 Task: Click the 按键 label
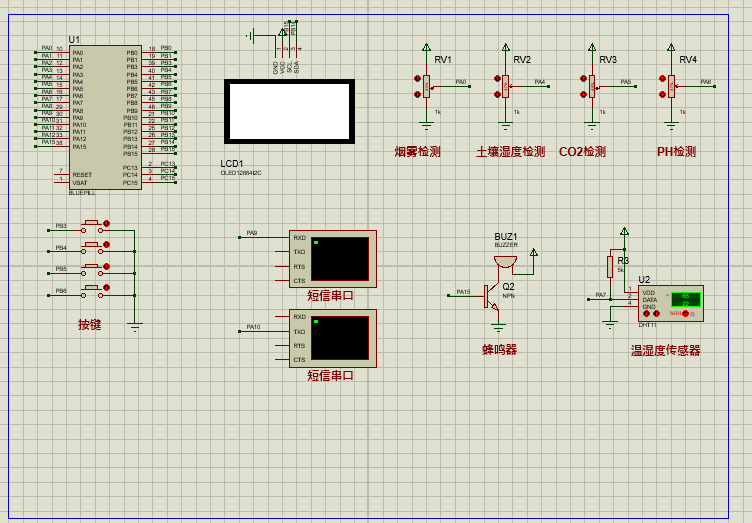pos(90,325)
